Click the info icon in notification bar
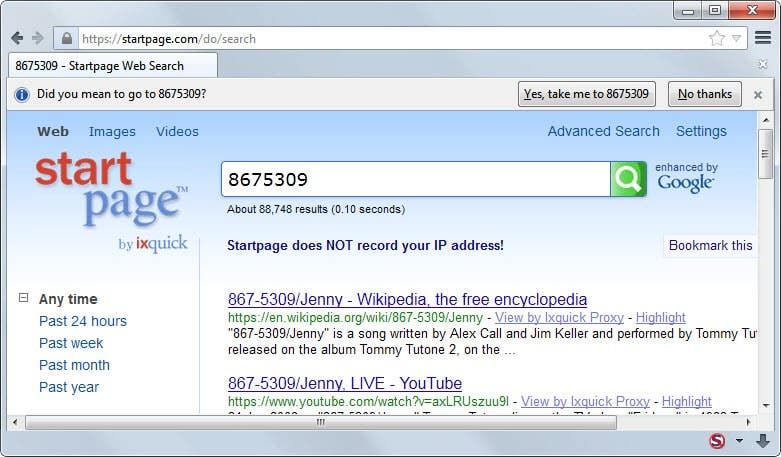 pos(21,94)
